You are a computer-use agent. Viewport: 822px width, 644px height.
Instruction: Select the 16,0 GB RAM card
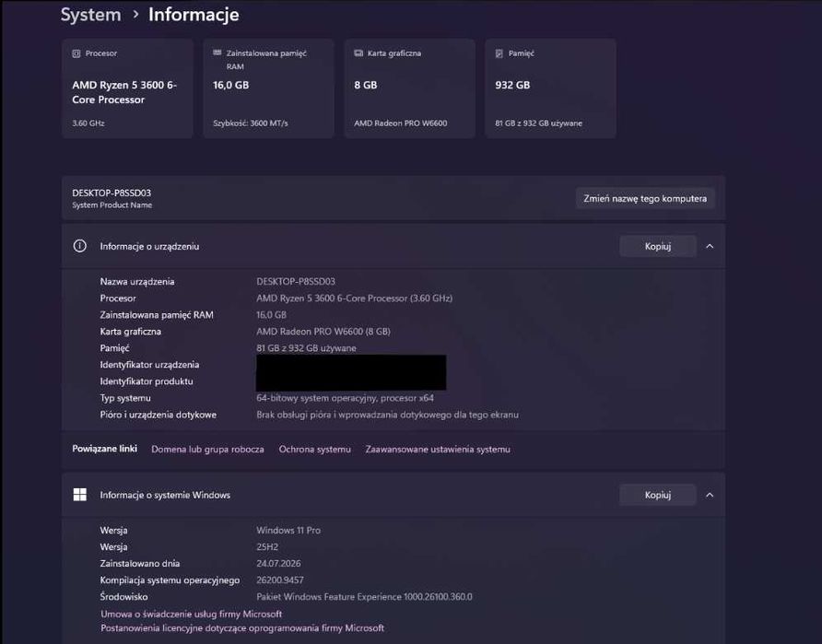[x=268, y=88]
